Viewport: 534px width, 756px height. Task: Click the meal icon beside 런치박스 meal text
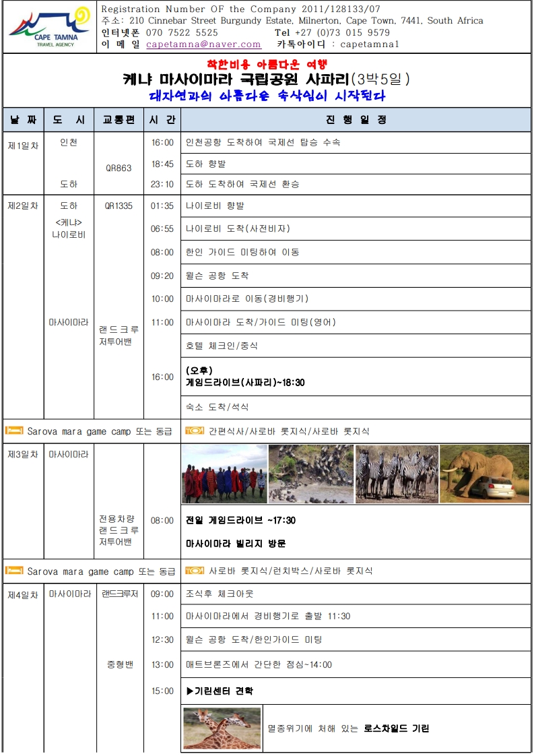tap(194, 571)
